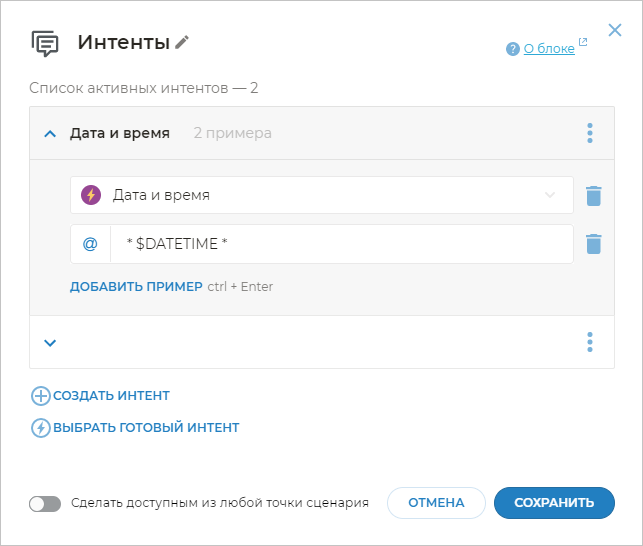Screen dimensions: 643x546
Task: Click the @ symbol icon in example row
Action: coord(90,243)
